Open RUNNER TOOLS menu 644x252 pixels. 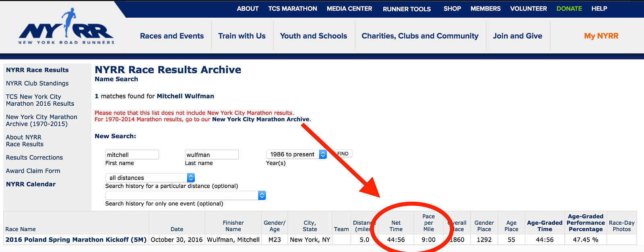407,9
